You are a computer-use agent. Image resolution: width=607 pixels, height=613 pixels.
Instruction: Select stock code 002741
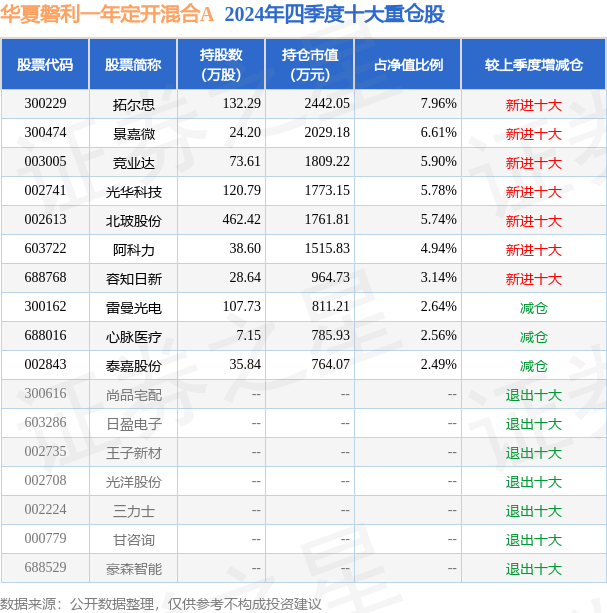45,190
